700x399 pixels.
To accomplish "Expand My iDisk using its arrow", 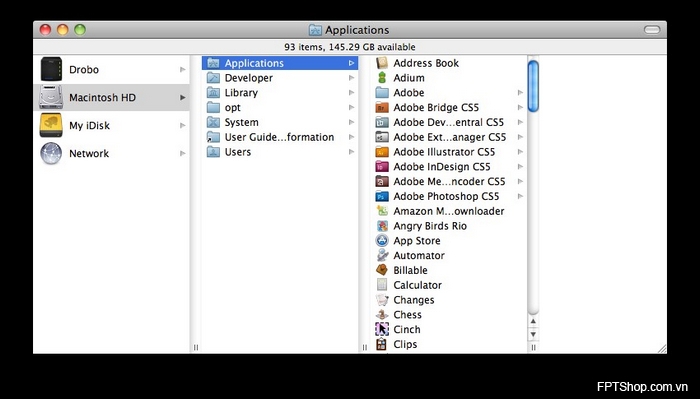I will [182, 125].
